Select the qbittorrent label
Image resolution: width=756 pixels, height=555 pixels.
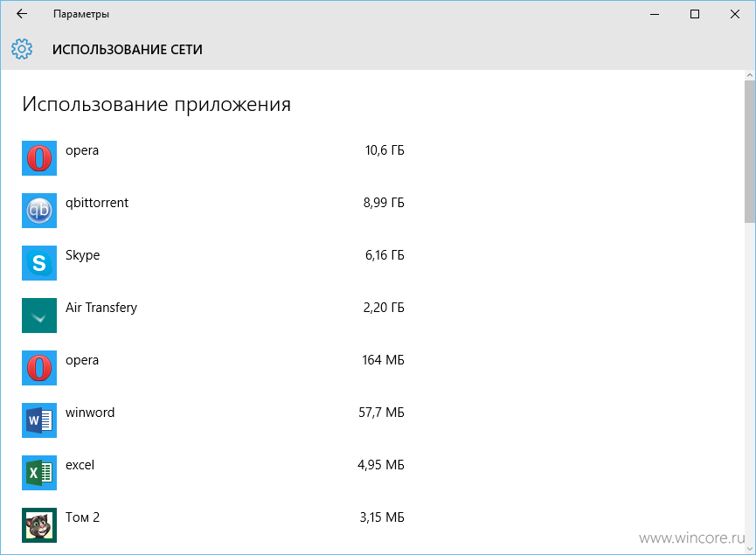(x=97, y=203)
